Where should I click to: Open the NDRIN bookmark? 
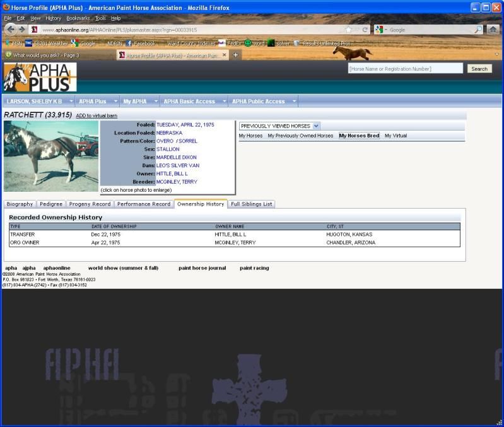coord(114,43)
